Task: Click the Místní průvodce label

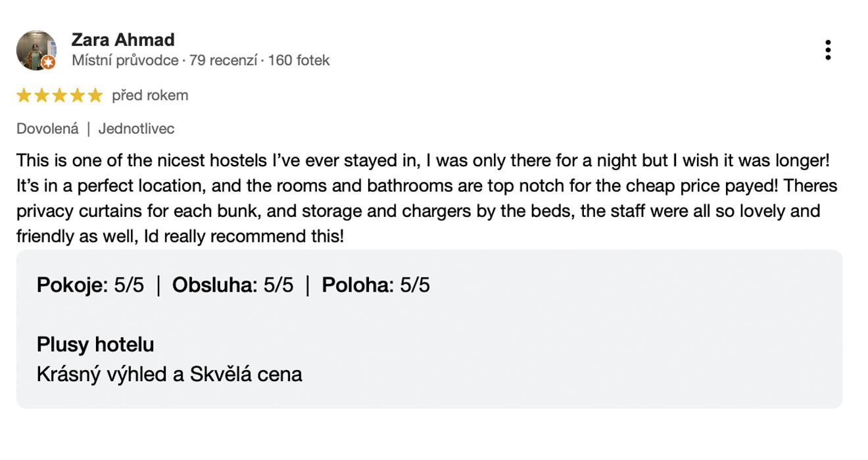Action: click(x=125, y=60)
